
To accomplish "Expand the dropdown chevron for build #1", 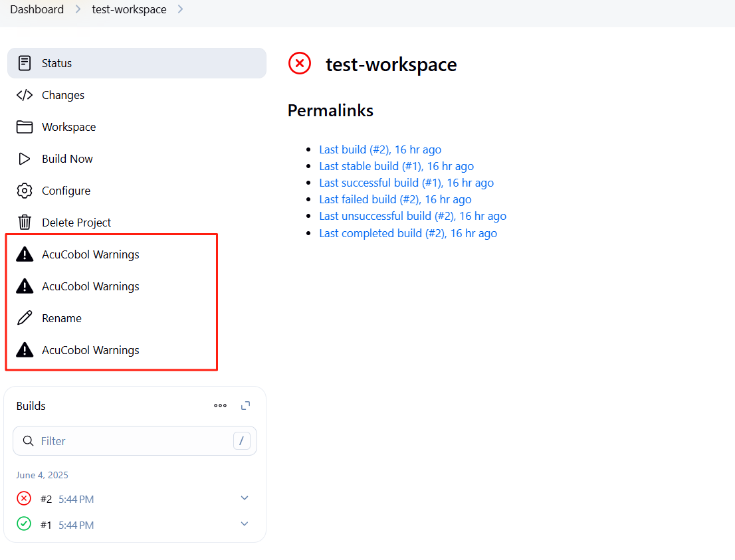I will [x=245, y=524].
